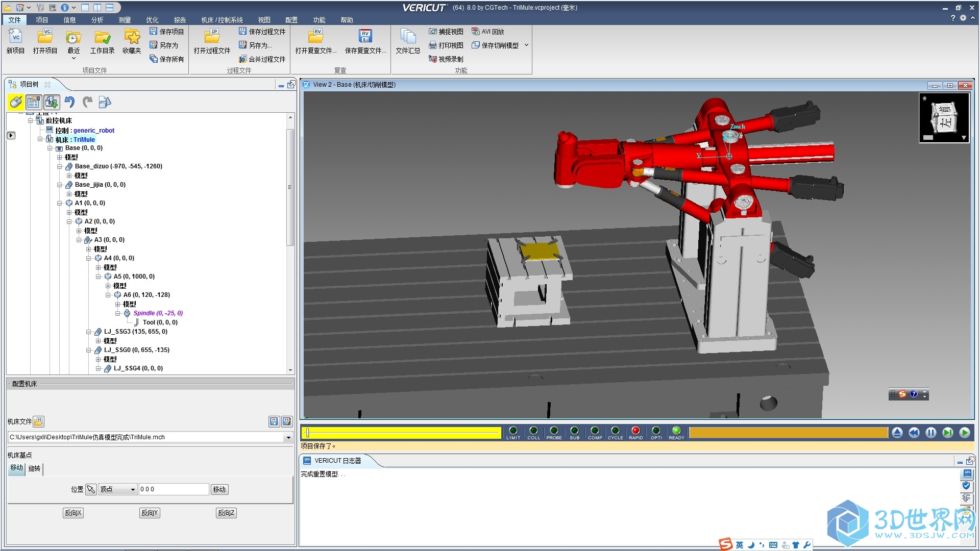The width and height of the screenshot is (980, 551).
Task: Toggle the show machine components icon
Action: point(52,102)
